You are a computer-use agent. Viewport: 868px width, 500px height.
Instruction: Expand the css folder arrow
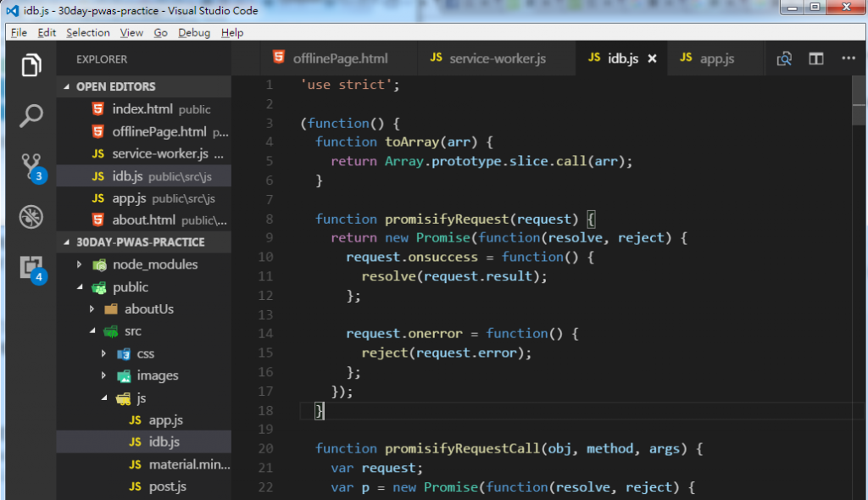click(x=103, y=353)
